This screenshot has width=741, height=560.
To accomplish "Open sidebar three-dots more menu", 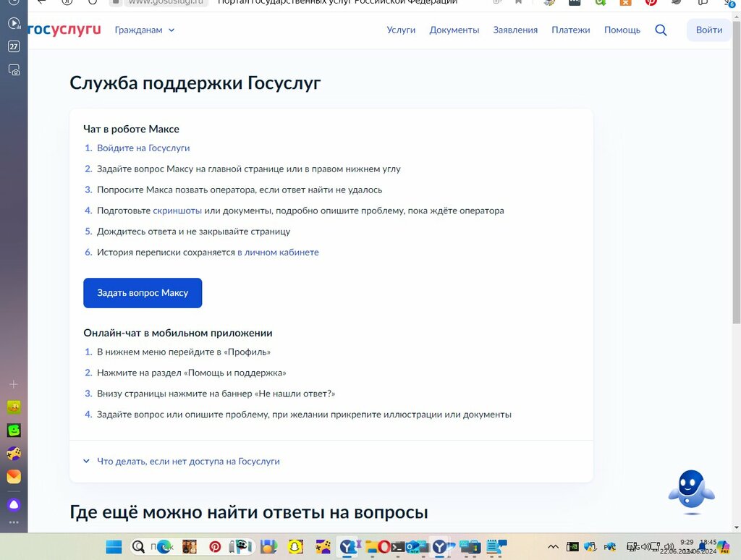I will pos(14,522).
